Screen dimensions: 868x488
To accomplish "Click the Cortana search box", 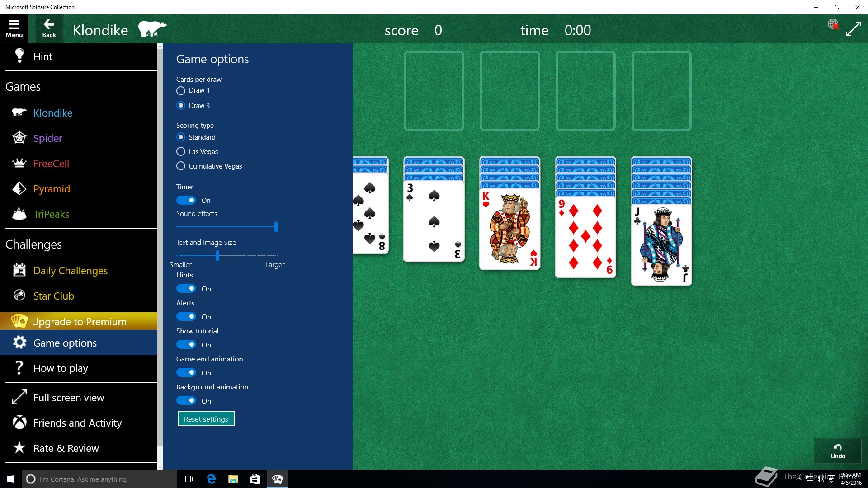I will 99,479.
